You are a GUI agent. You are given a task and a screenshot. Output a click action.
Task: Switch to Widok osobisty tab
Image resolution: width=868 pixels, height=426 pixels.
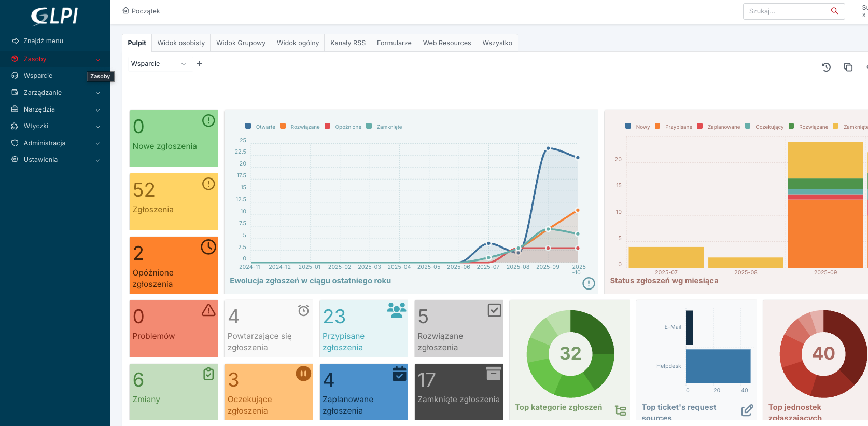181,43
